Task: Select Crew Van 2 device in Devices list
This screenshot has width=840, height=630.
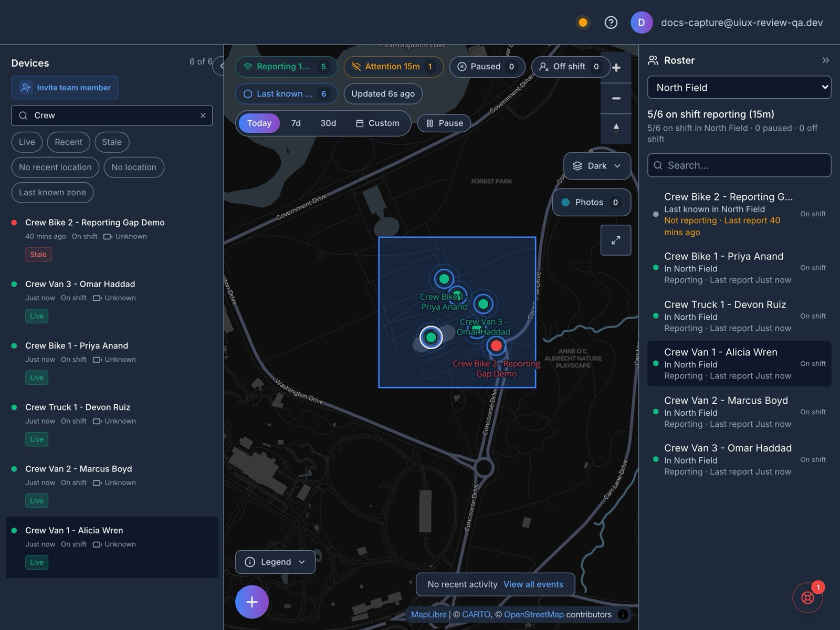Action: click(x=112, y=486)
